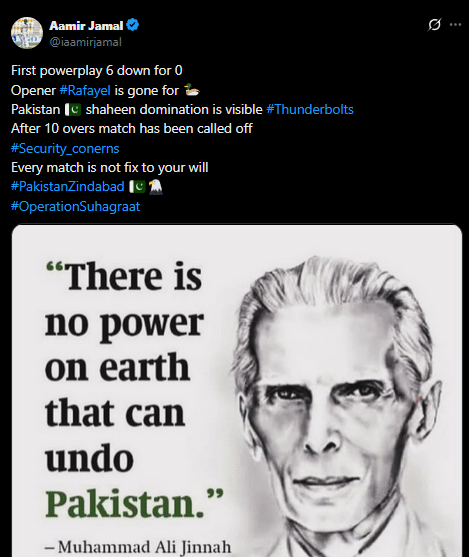This screenshot has width=469, height=557.
Task: Open the #Security_conerns hashtag
Action: [65, 148]
